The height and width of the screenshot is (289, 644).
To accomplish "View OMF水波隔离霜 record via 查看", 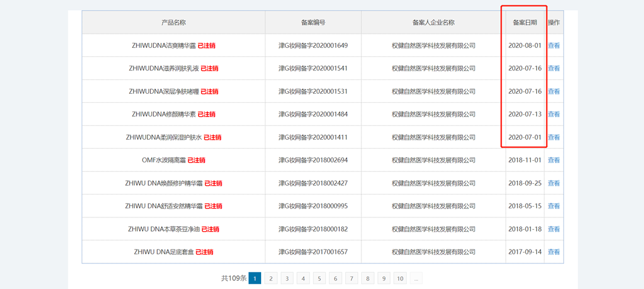I will (x=553, y=160).
